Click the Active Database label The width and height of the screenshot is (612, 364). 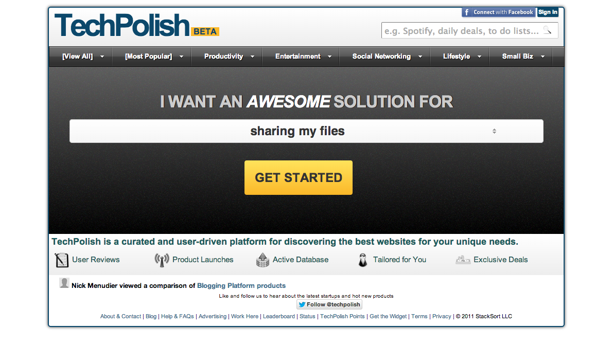pos(301,260)
